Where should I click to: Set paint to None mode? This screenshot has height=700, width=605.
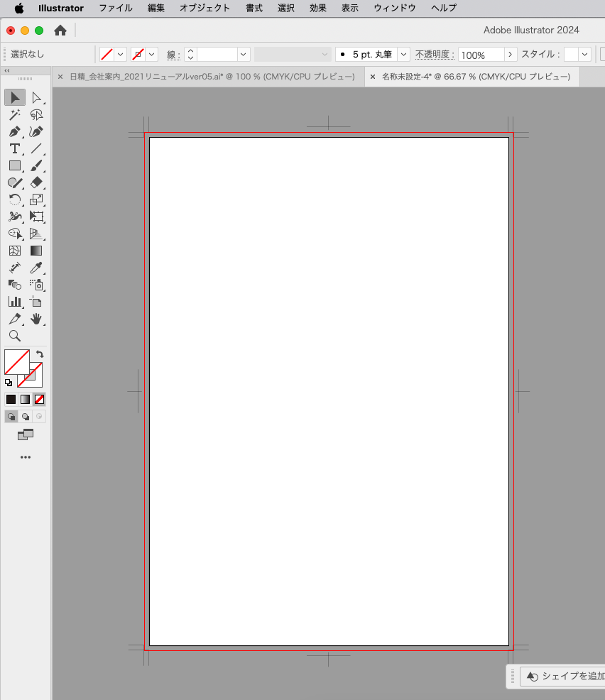tap(40, 400)
